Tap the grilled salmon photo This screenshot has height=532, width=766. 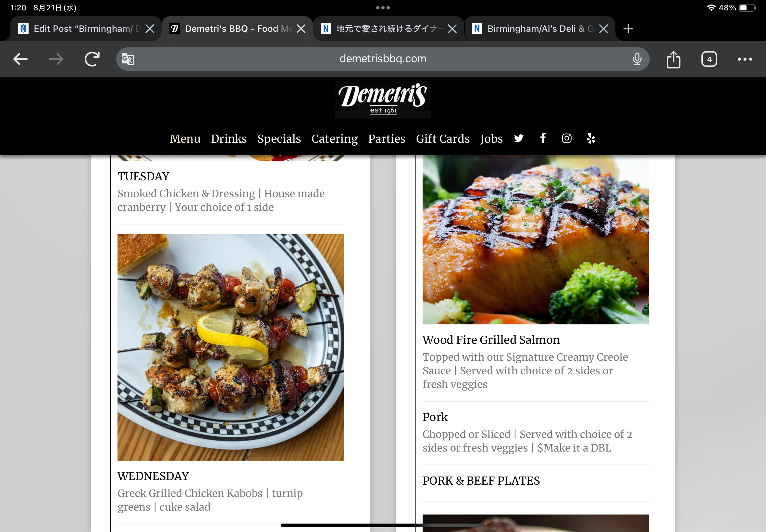(536, 240)
